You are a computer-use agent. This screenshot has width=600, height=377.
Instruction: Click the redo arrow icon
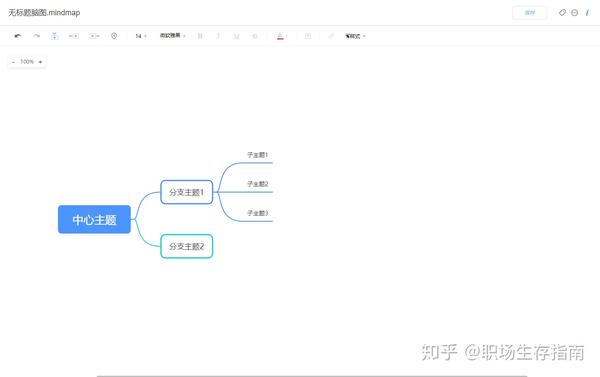[36, 36]
